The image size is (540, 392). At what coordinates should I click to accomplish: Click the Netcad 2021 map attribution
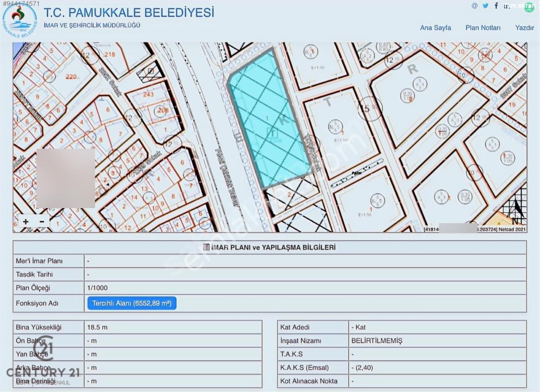coord(512,230)
